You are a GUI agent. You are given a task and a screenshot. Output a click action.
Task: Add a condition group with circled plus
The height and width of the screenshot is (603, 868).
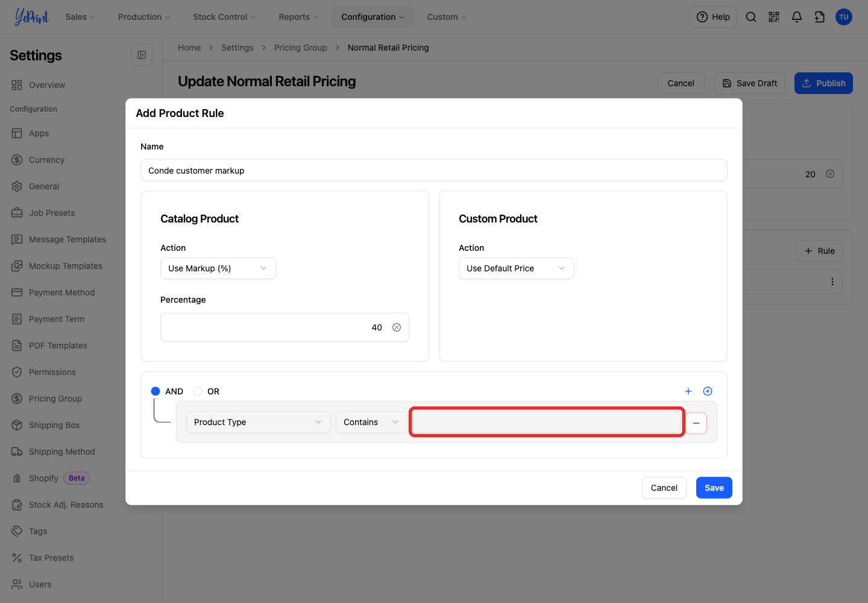708,391
